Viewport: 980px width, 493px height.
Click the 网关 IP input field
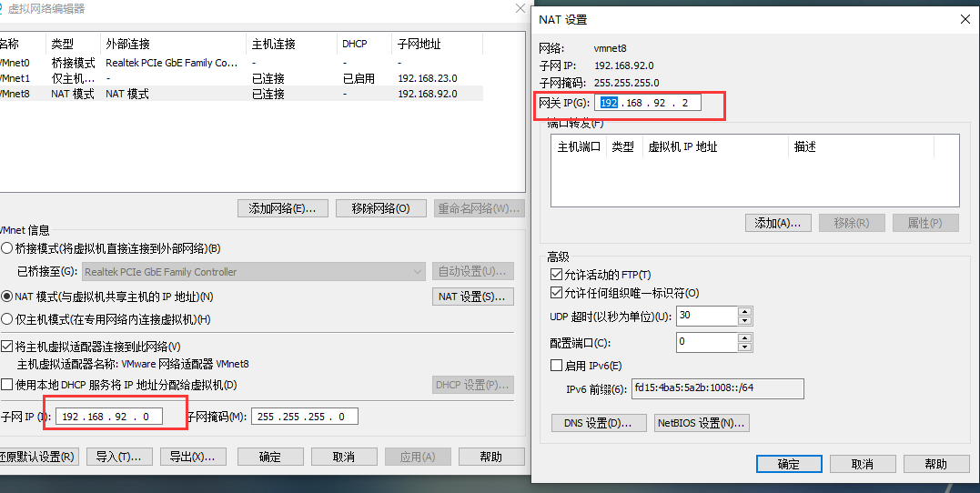click(x=648, y=103)
